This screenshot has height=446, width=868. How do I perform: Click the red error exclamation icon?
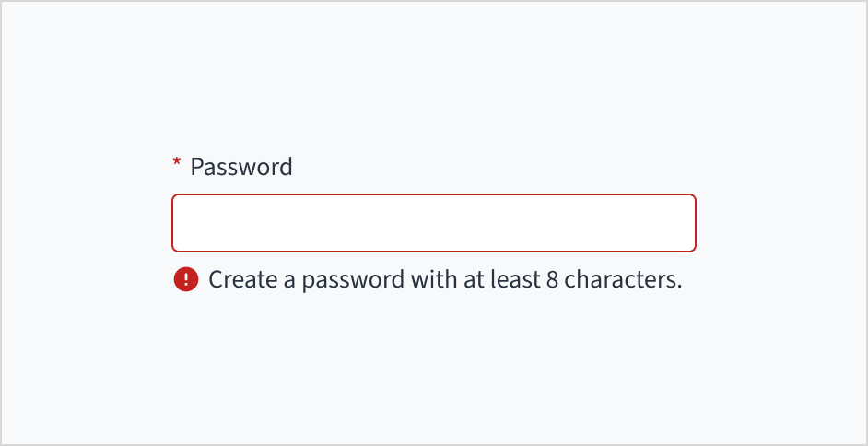click(185, 279)
